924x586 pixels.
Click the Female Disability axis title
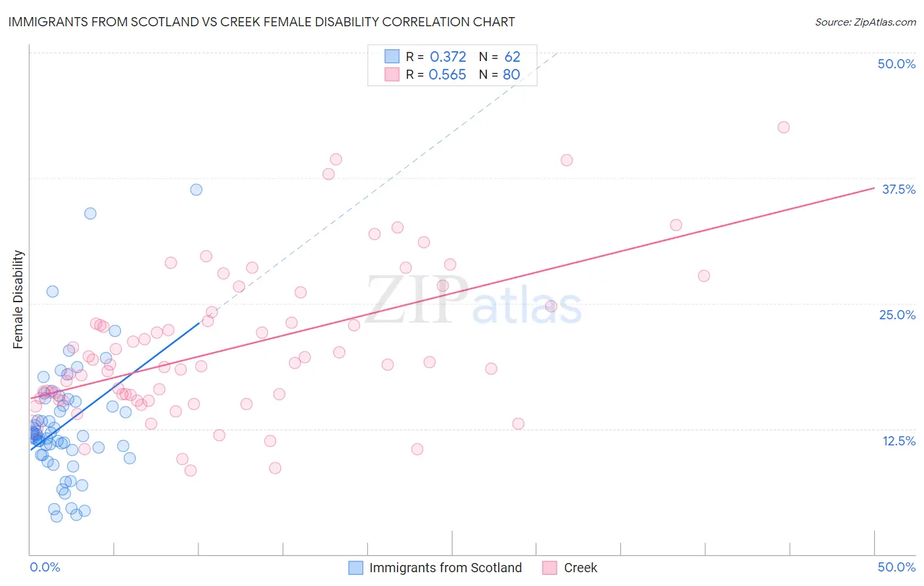click(18, 300)
